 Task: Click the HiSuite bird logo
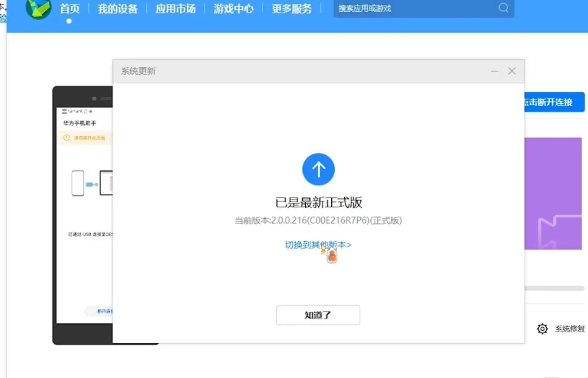click(x=38, y=9)
